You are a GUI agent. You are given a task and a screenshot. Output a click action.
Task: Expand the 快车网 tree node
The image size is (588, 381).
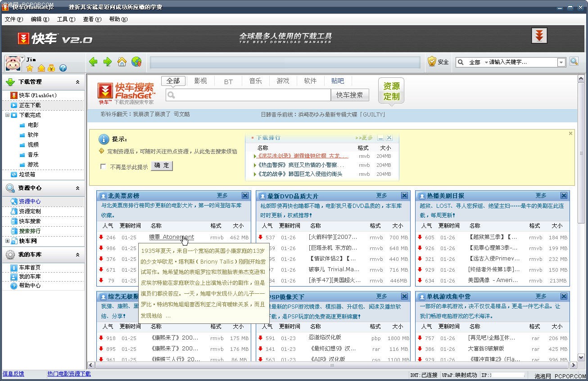pos(7,241)
